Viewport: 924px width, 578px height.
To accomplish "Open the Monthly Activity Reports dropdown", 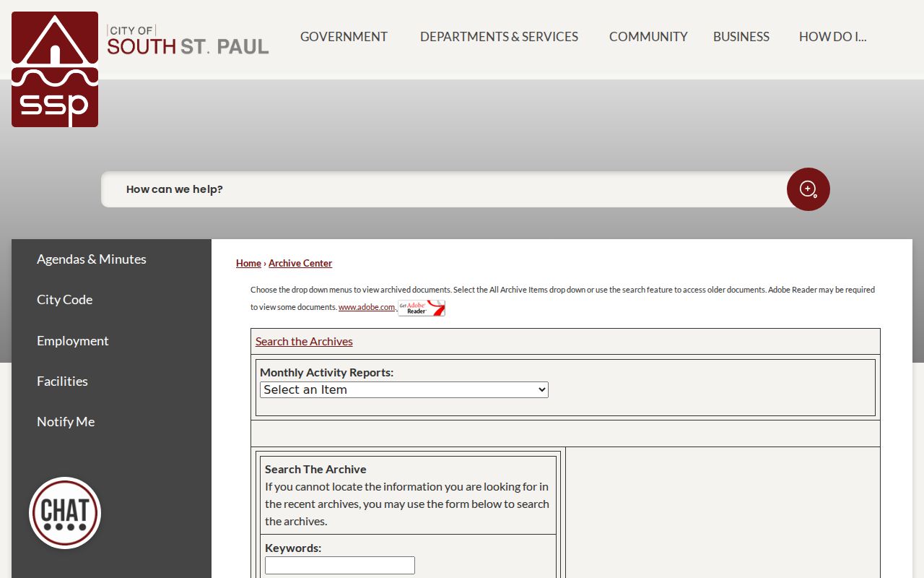I will tap(404, 389).
